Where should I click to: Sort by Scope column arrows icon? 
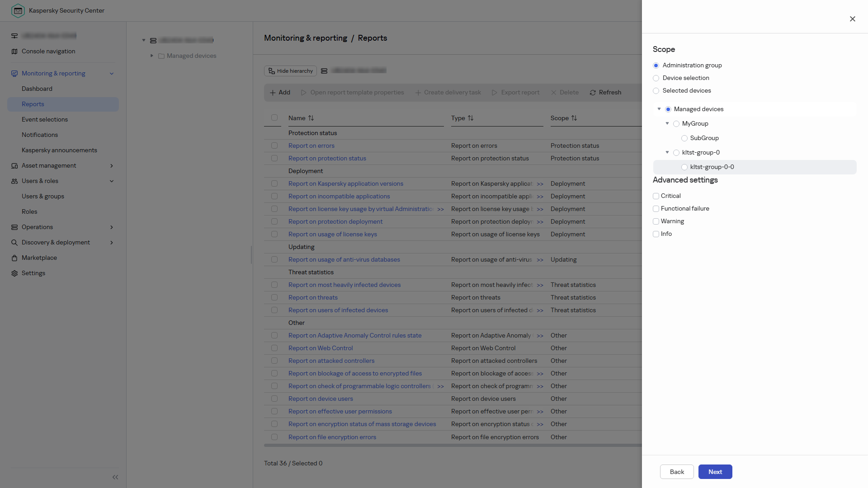coord(574,118)
